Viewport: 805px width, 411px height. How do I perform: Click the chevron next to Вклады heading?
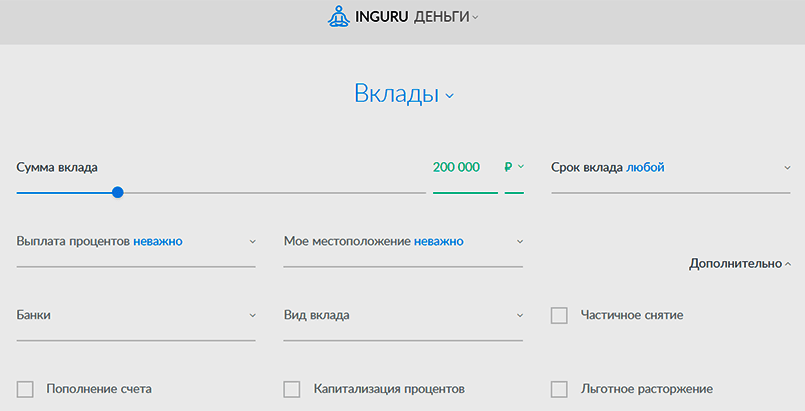[x=450, y=96]
